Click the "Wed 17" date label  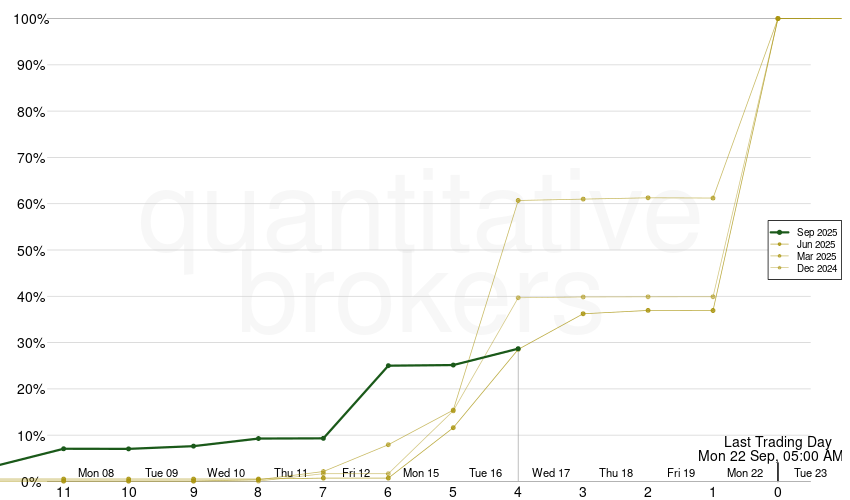[x=551, y=473]
